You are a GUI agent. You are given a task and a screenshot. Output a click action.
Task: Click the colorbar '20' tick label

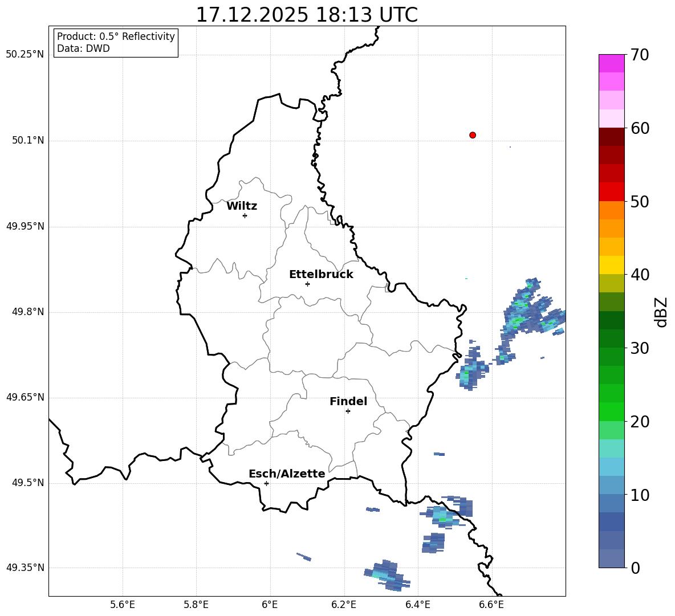pyautogui.click(x=640, y=422)
